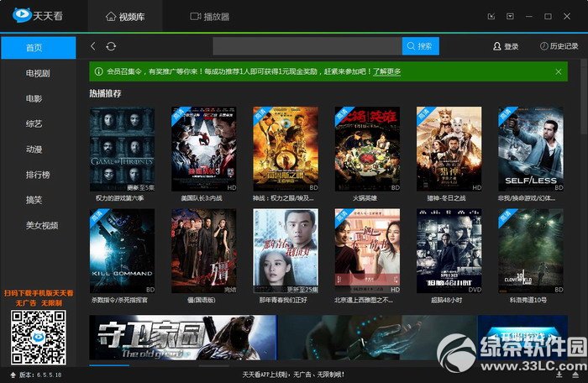
Task: Click the 热播推荐 section heading
Action: pyautogui.click(x=105, y=93)
